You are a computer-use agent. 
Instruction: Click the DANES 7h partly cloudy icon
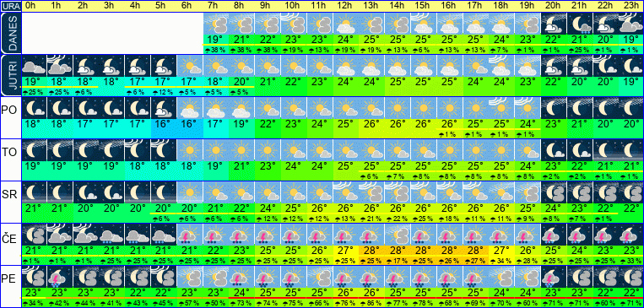click(215, 24)
